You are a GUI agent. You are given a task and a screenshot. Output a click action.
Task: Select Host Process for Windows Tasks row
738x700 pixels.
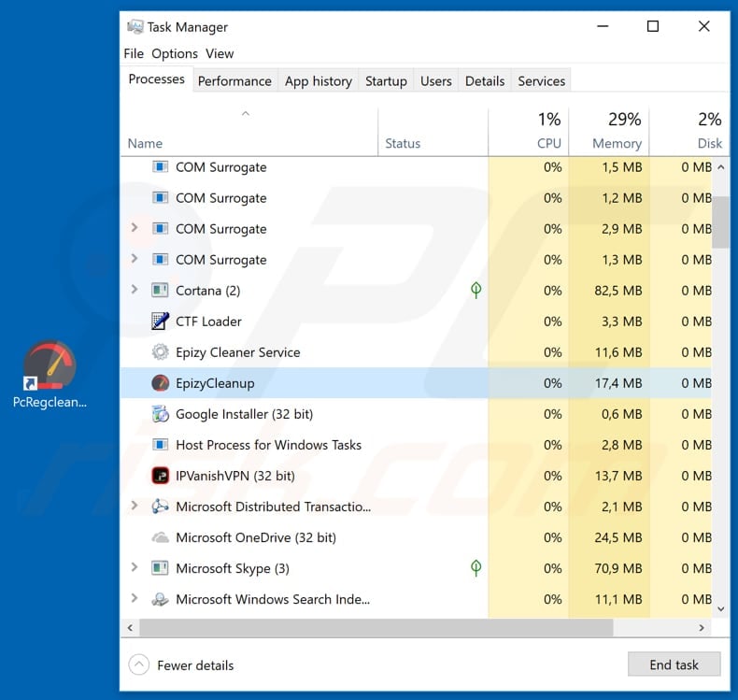(x=416, y=444)
